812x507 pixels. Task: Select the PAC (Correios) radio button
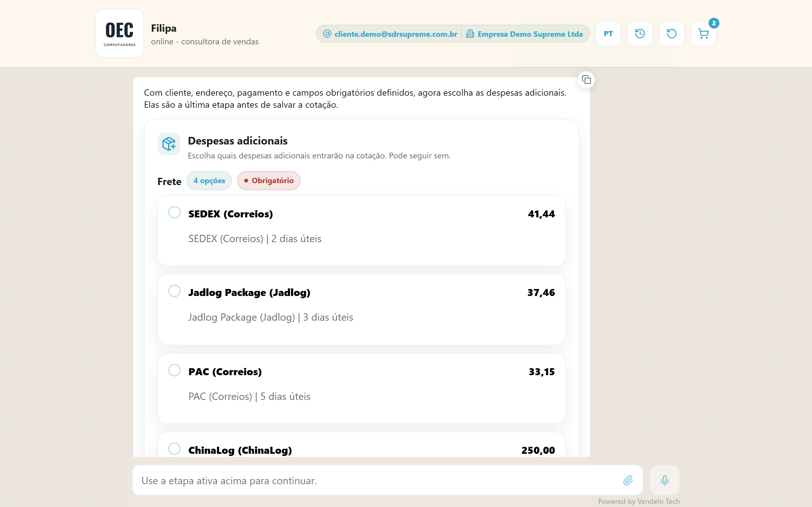coord(174,370)
